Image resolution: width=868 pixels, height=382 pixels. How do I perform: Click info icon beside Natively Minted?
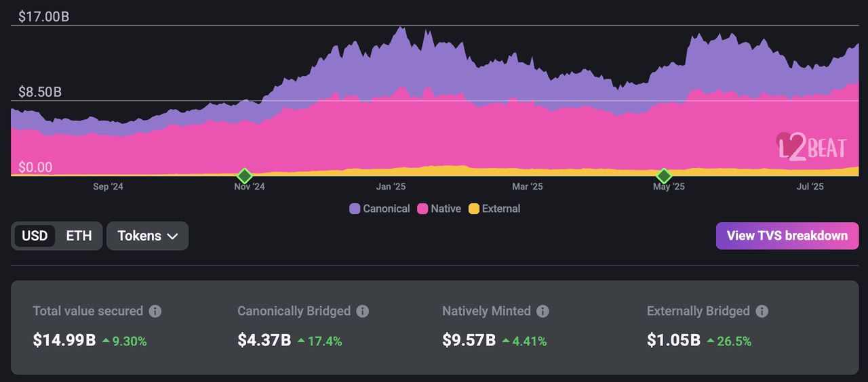click(x=542, y=311)
